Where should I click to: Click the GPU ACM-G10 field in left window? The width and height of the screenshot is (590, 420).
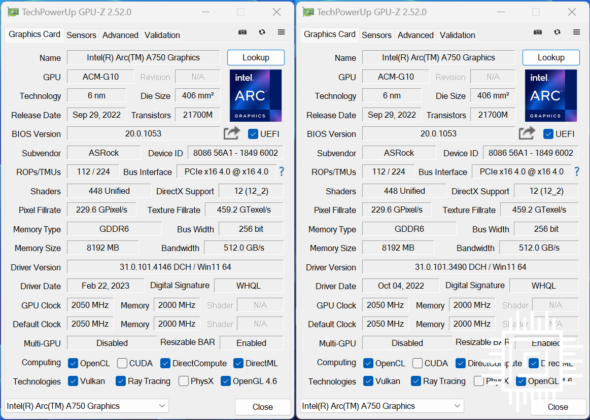100,77
